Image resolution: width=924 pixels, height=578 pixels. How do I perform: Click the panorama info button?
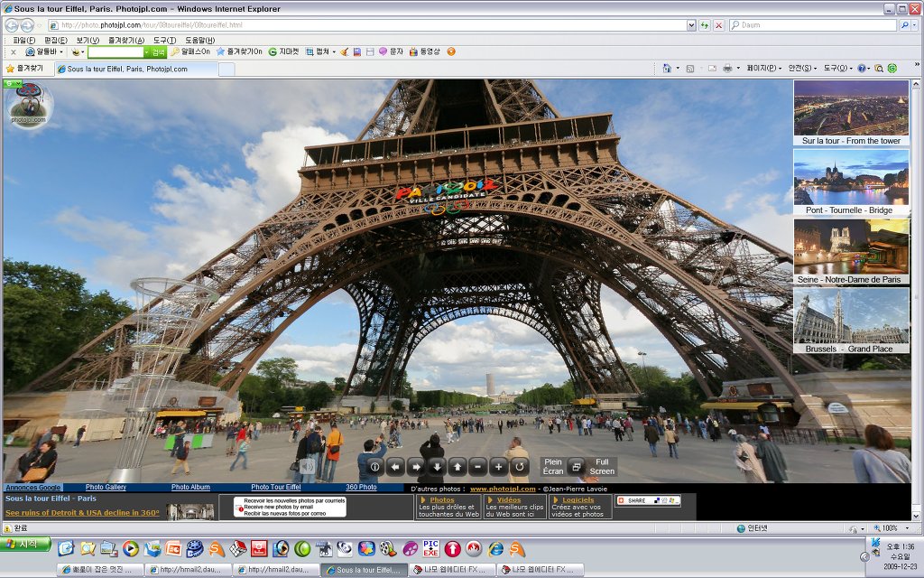tap(374, 467)
